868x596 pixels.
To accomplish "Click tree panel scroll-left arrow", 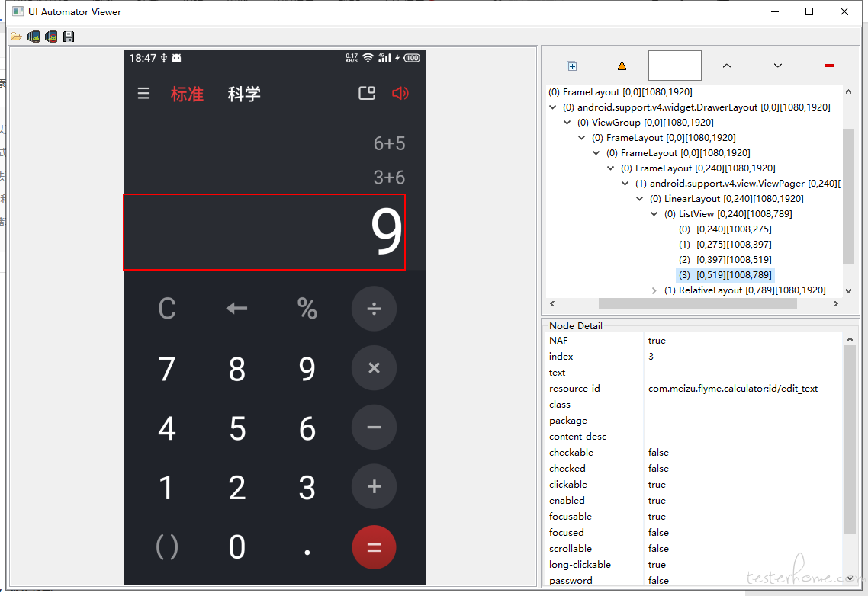I will click(x=552, y=304).
